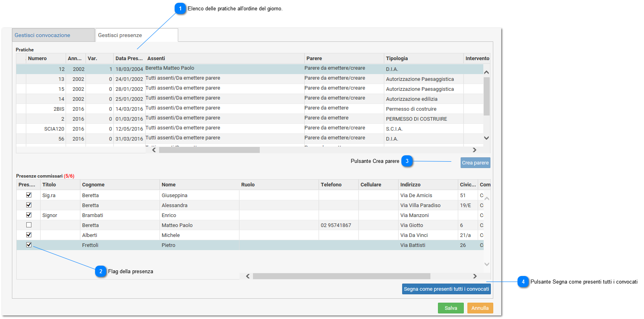Select 'Autorizzazione edilizia' practice row

(x=250, y=99)
